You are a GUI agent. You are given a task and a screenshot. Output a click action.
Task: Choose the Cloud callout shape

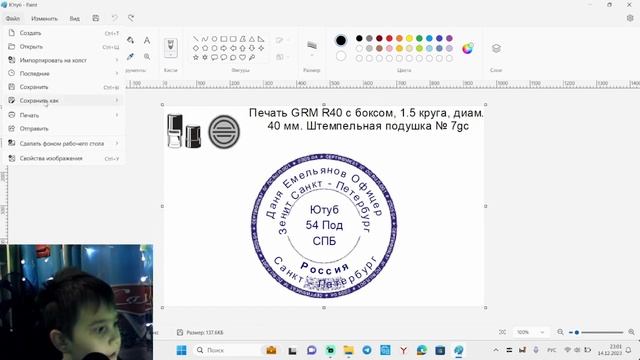tap(233, 58)
